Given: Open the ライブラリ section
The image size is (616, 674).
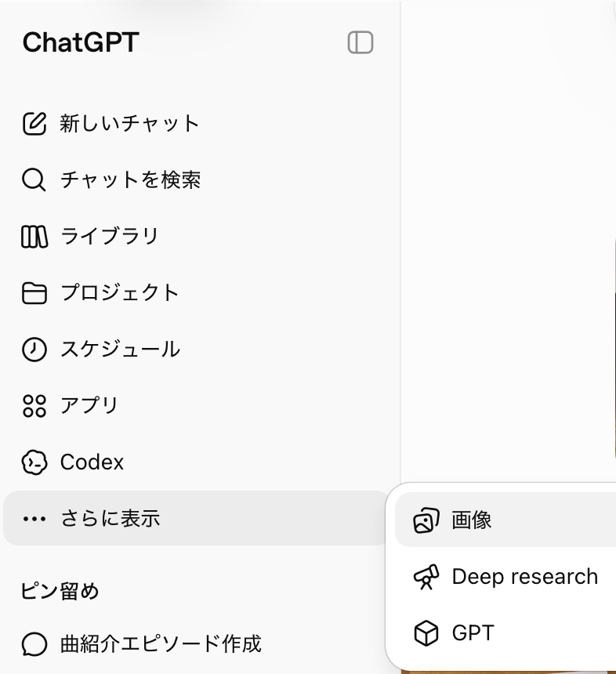Looking at the screenshot, I should [196, 237].
